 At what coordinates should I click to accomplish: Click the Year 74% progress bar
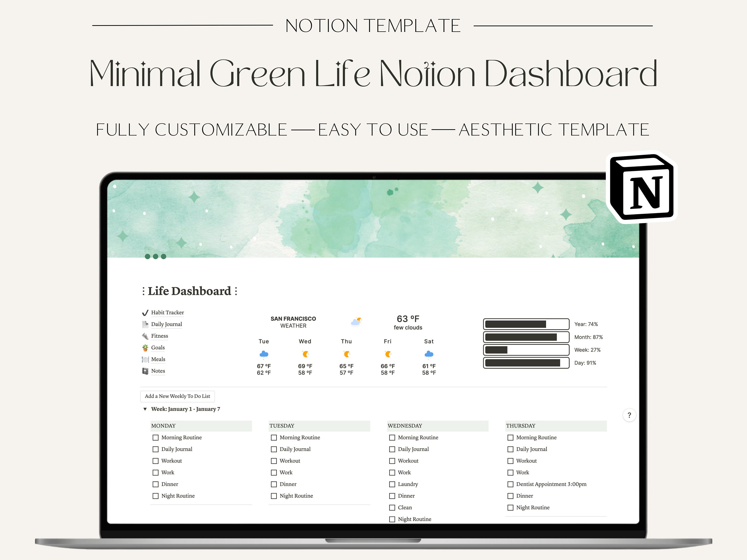tap(526, 324)
